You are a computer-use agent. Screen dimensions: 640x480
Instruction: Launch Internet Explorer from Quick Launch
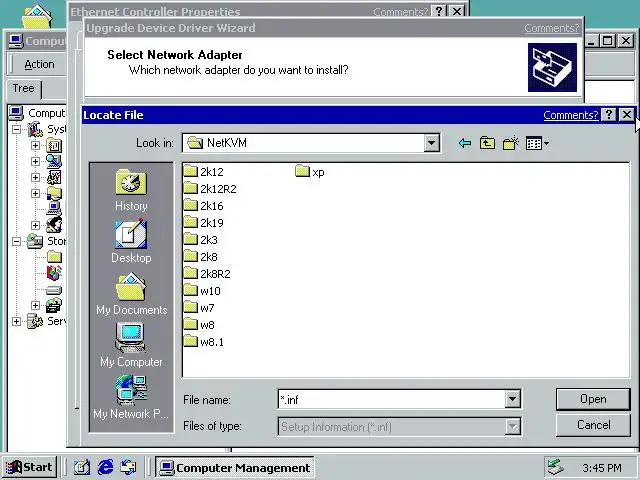[105, 467]
